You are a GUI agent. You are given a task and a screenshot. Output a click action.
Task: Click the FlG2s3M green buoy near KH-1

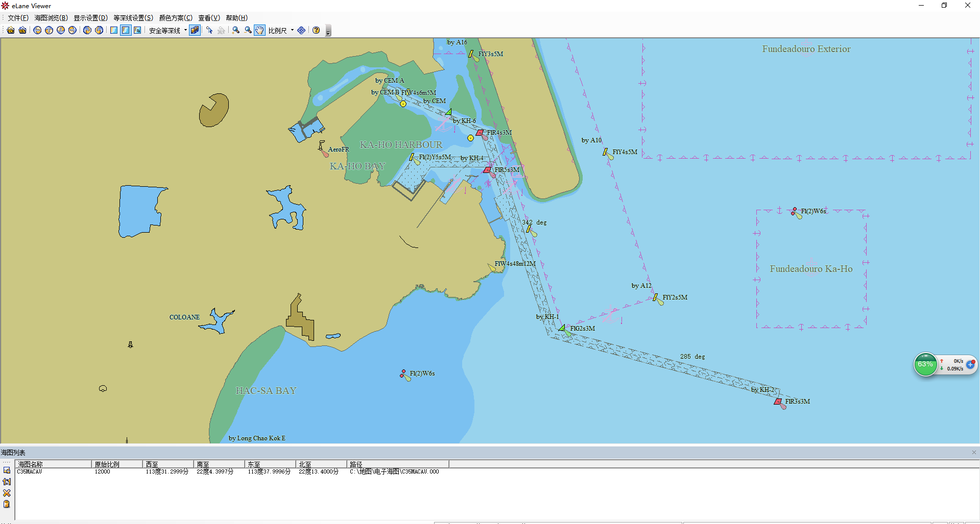click(x=563, y=328)
